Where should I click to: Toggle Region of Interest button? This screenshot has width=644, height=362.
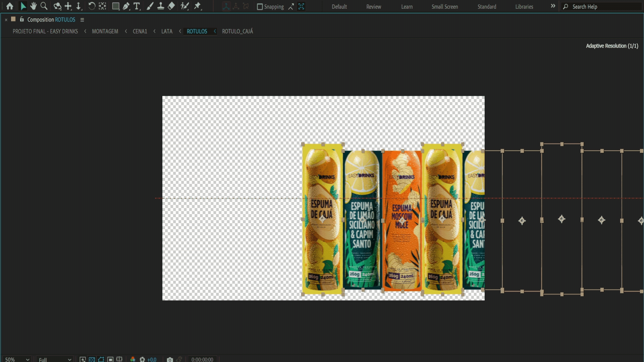(x=110, y=359)
